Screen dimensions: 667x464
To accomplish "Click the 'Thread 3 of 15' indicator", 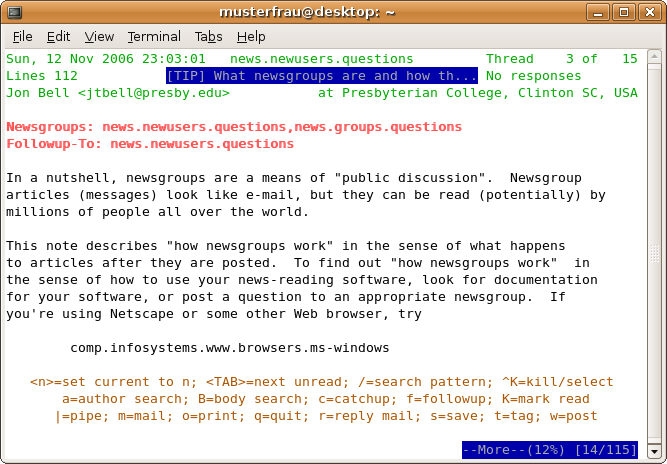I will point(561,59).
